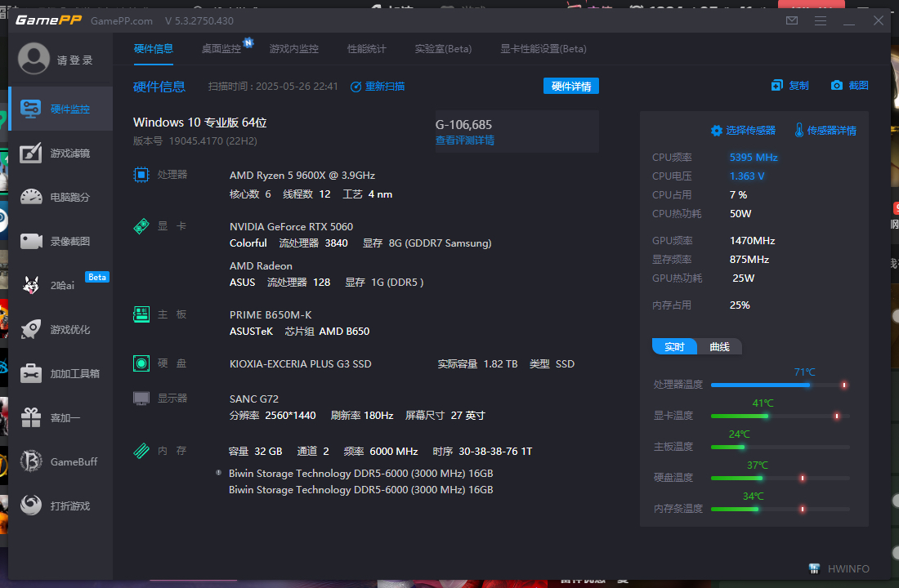Open 2哈ai husky icon
899x588 pixels.
click(x=31, y=285)
